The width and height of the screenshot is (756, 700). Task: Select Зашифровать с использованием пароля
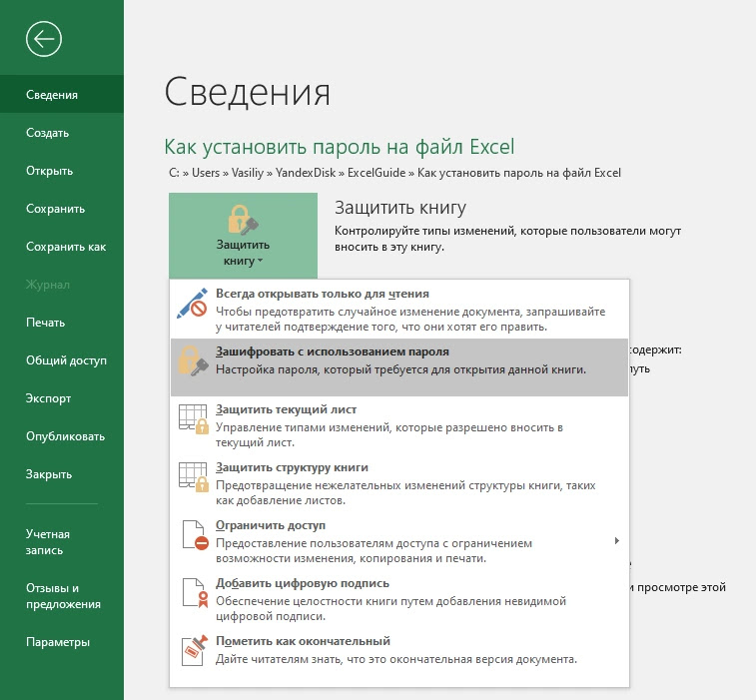(x=399, y=367)
